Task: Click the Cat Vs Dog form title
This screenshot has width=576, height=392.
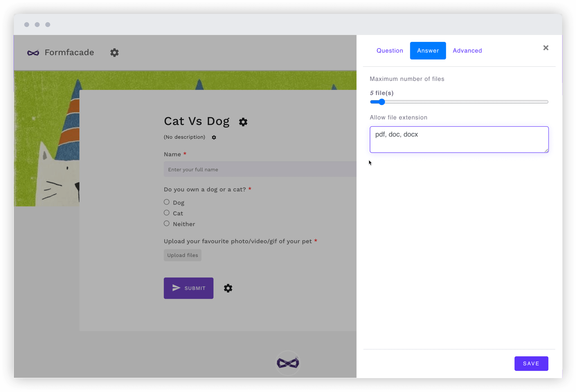Action: tap(197, 121)
